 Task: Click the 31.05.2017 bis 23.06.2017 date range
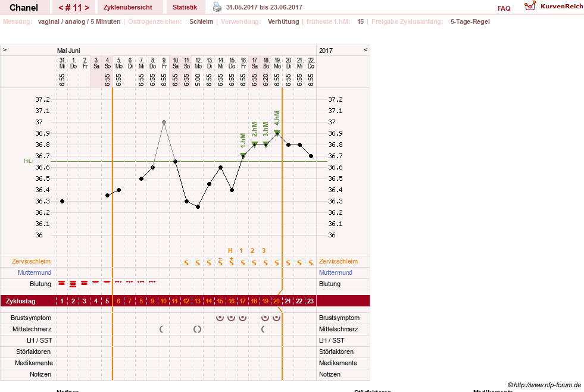pos(264,7)
